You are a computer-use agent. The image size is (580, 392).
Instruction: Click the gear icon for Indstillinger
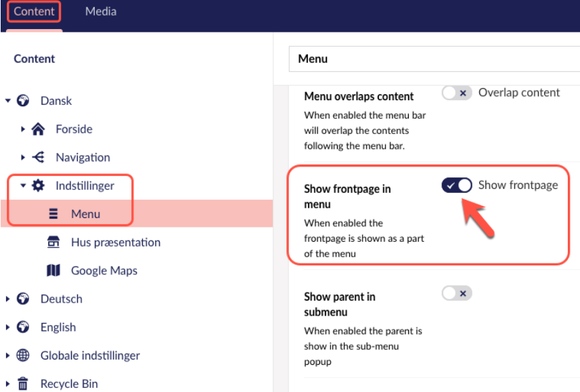tap(38, 186)
